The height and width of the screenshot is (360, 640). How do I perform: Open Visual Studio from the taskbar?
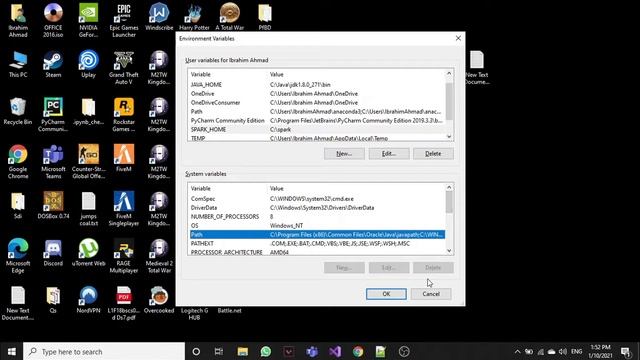pos(335,351)
